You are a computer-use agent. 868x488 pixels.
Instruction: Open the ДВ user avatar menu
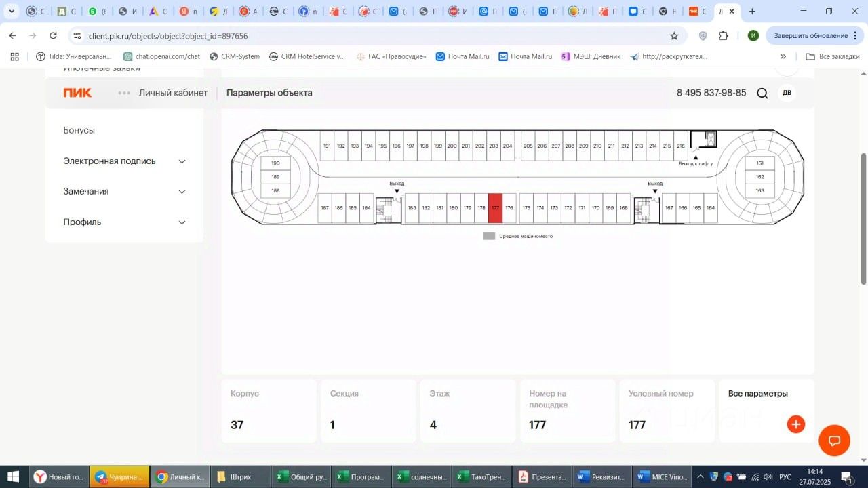click(x=787, y=93)
